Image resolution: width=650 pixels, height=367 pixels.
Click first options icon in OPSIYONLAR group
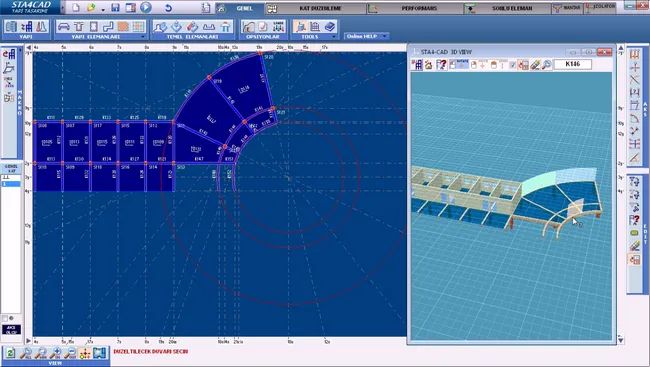pyautogui.click(x=248, y=27)
